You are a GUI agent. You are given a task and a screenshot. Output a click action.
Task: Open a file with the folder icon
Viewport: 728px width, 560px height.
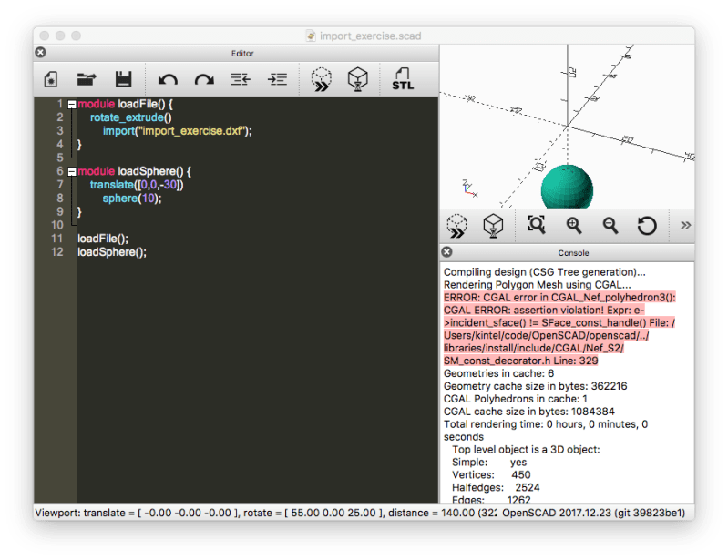click(x=87, y=79)
